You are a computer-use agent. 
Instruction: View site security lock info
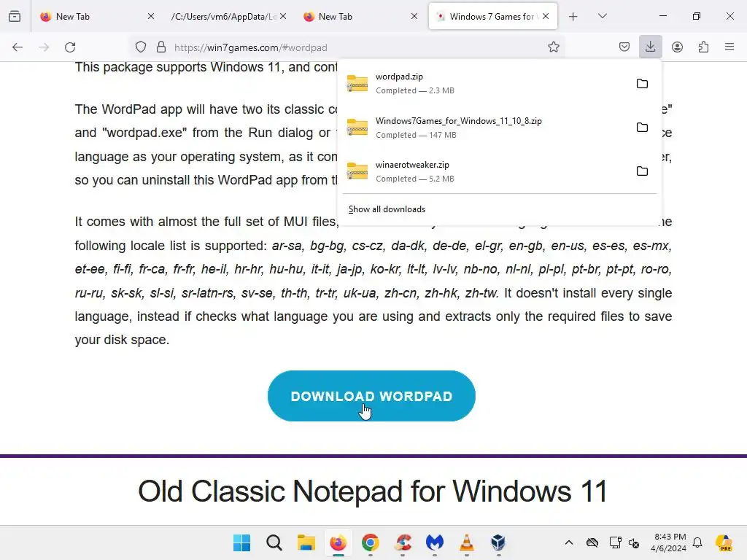[161, 47]
